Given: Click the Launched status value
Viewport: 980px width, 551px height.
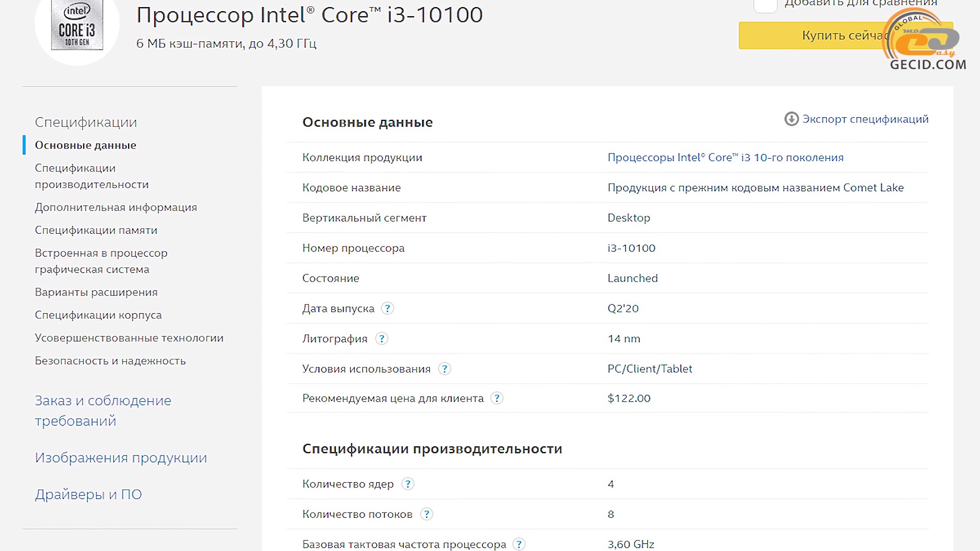Looking at the screenshot, I should coord(632,278).
